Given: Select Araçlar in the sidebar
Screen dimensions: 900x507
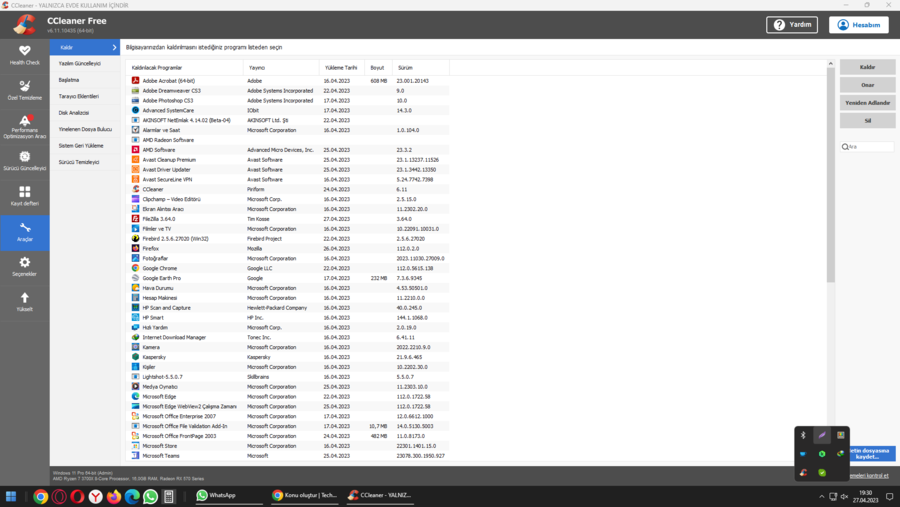Looking at the screenshot, I should click(25, 232).
